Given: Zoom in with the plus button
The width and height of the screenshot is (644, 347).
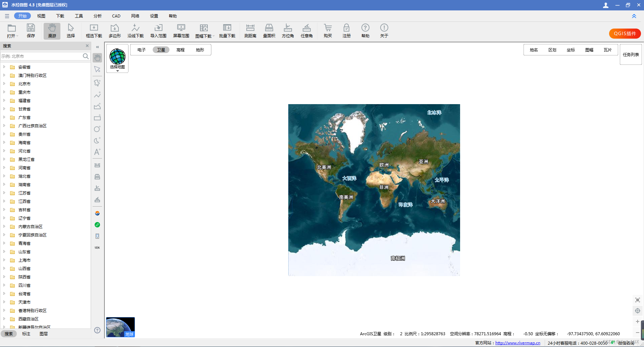Looking at the screenshot, I should click(638, 321).
